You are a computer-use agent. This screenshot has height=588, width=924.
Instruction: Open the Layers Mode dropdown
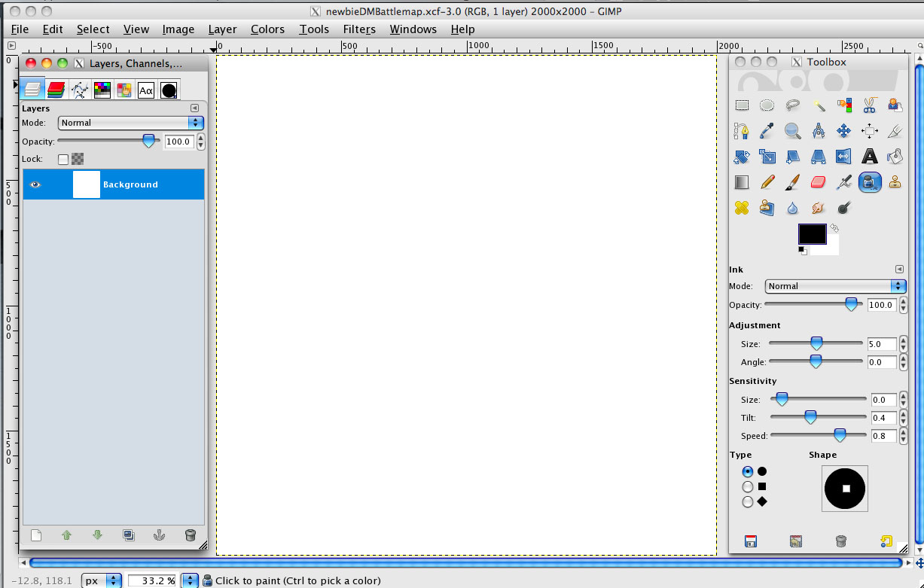point(131,123)
